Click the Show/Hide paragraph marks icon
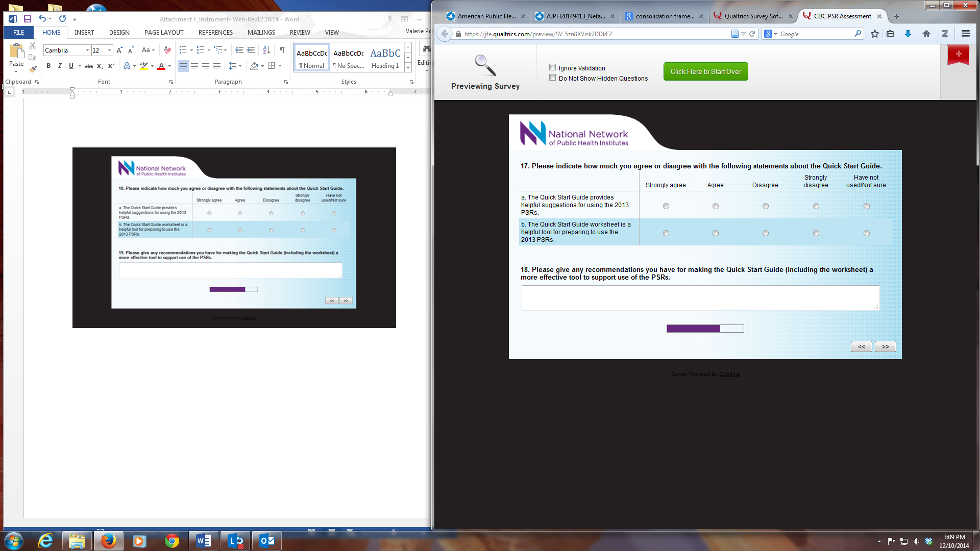This screenshot has width=980, height=551. point(282,50)
